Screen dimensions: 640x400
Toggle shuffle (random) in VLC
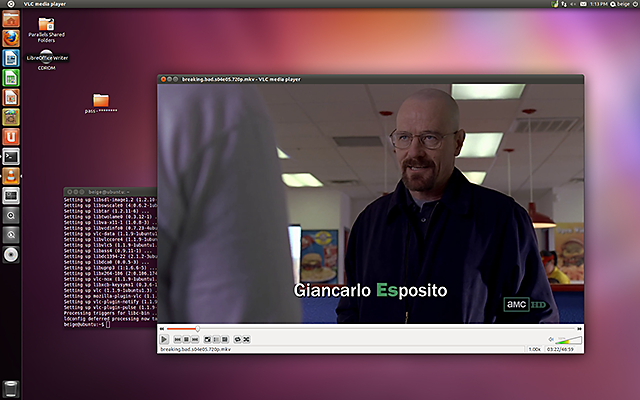tap(246, 340)
